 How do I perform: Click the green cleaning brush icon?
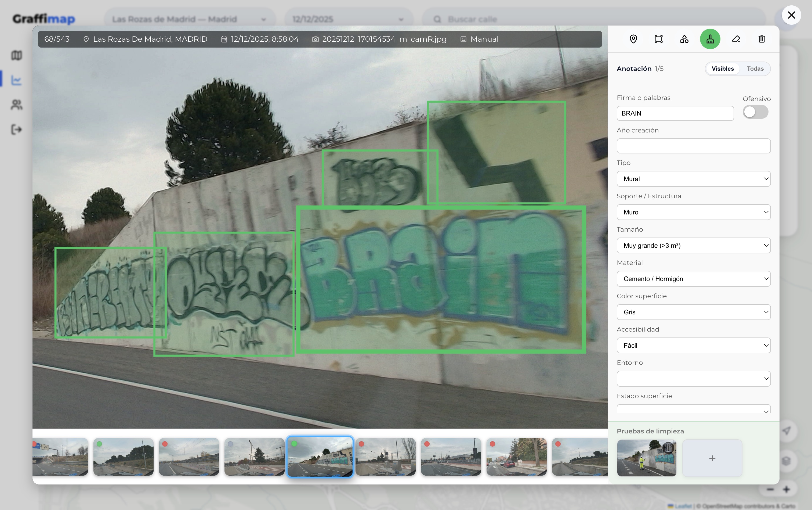[710, 39]
